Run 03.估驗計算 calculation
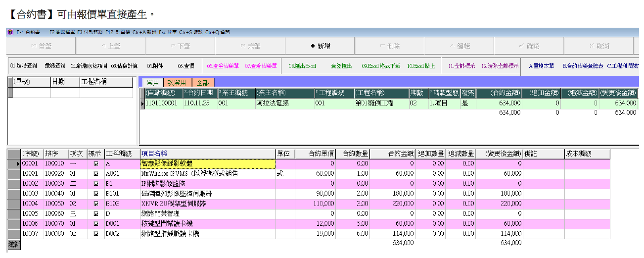The image size is (644, 258). (124, 65)
